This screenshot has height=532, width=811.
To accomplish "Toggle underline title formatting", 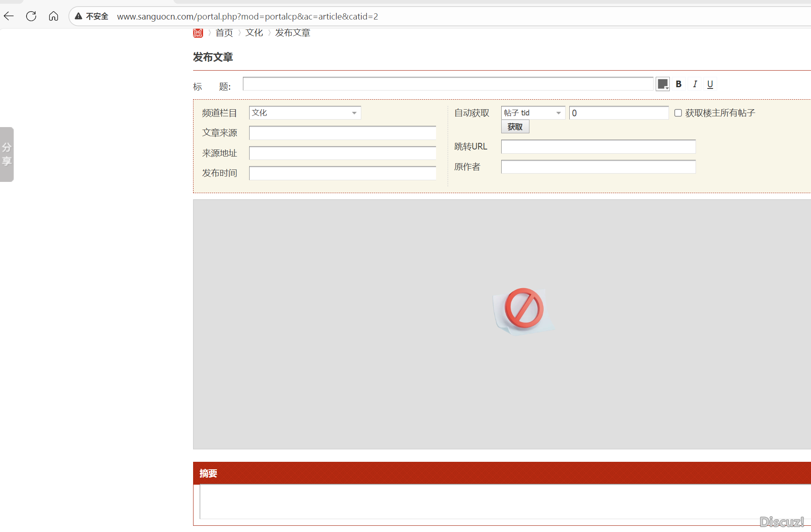I will tap(710, 84).
